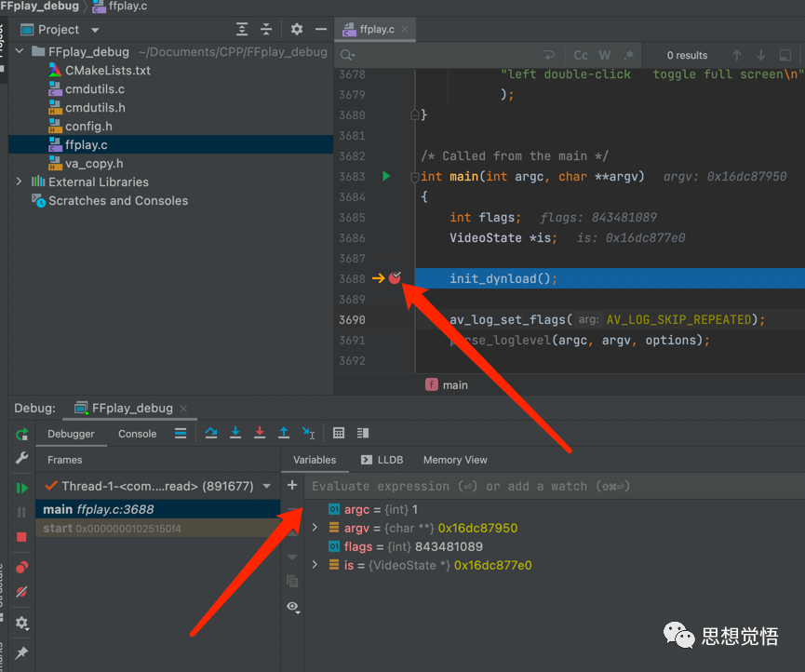Open the LLDB tab
The image size is (805, 672).
(x=383, y=460)
